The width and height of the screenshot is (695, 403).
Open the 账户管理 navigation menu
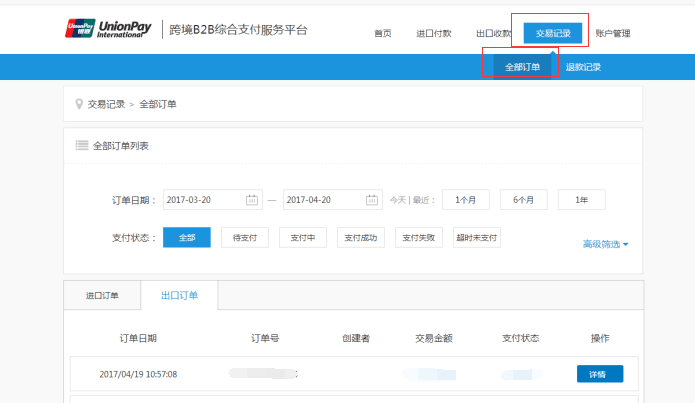pos(612,33)
